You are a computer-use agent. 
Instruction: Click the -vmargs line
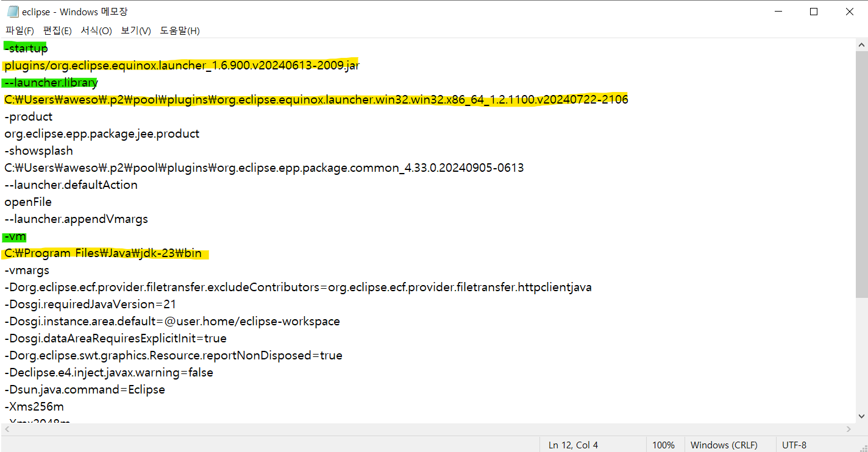point(27,270)
